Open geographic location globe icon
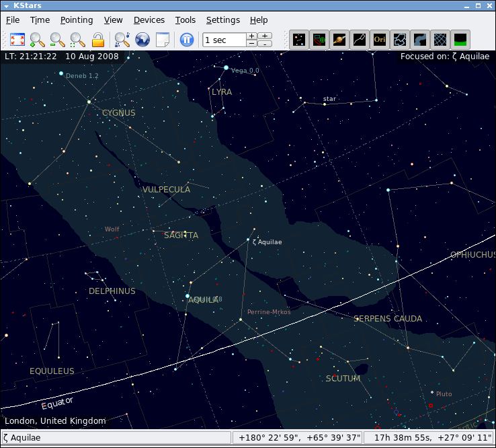The height and width of the screenshot is (448, 496). click(142, 40)
